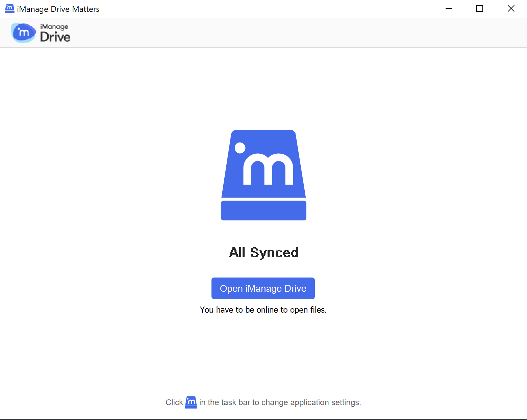Image resolution: width=527 pixels, height=420 pixels.
Task: Click 'You have to be online' message
Action: [x=263, y=310]
